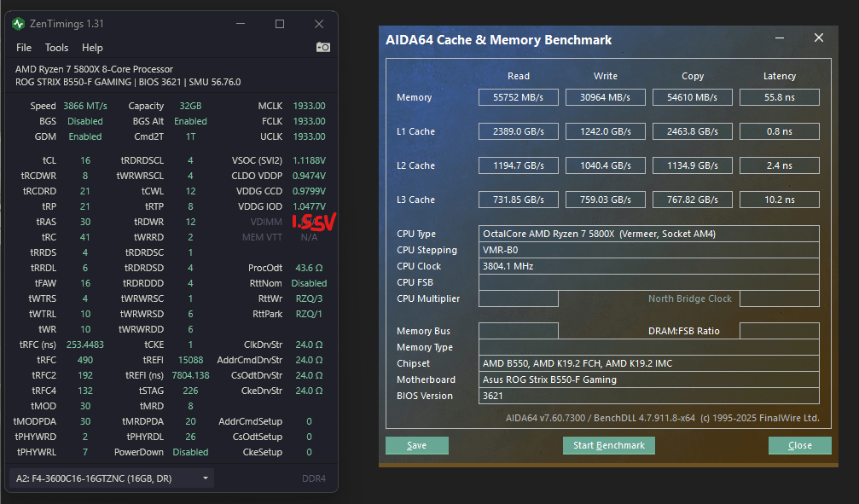The image size is (859, 504).
Task: Minimize the ZenTimings window
Action: 241,24
